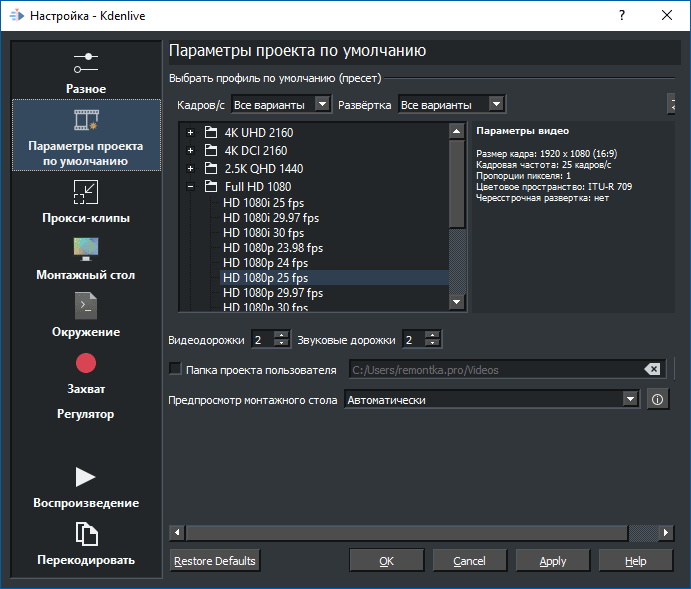Click Restore Defaults button

coord(215,561)
